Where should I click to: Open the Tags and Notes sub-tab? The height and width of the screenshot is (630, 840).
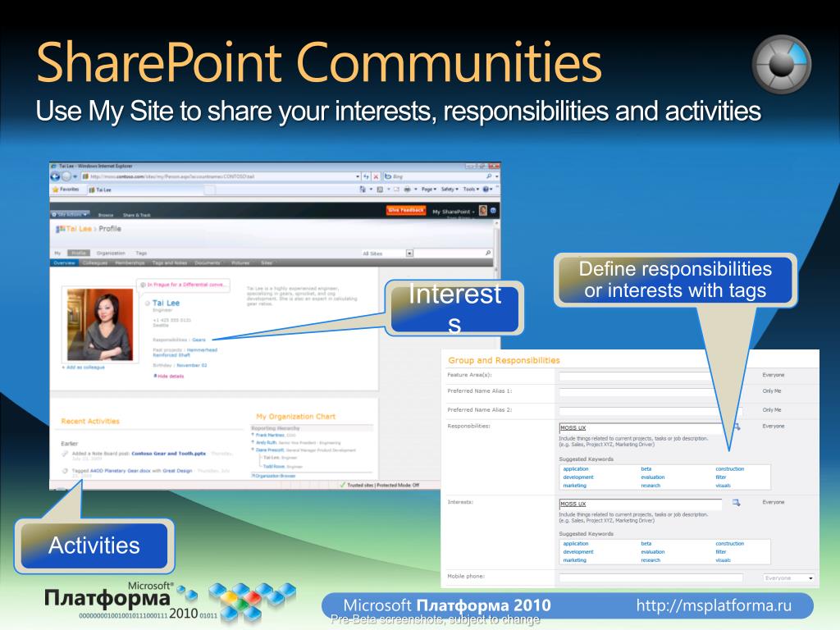pyautogui.click(x=170, y=263)
